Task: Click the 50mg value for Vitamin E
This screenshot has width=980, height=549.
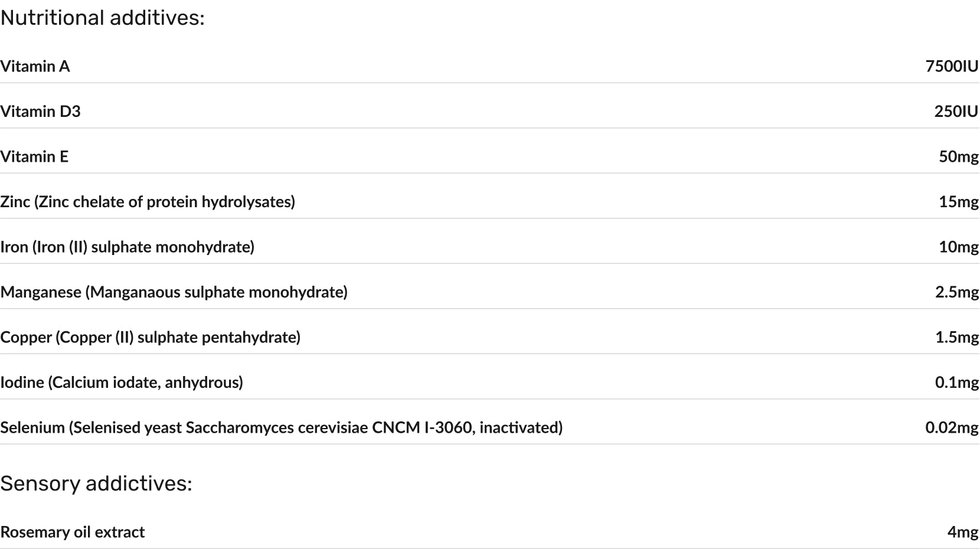Action: point(959,156)
